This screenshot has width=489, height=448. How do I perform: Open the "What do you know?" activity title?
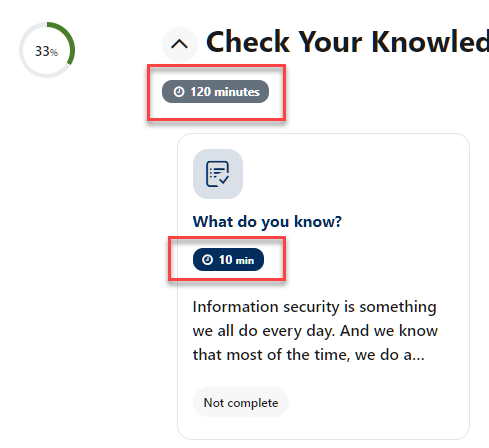pos(267,222)
